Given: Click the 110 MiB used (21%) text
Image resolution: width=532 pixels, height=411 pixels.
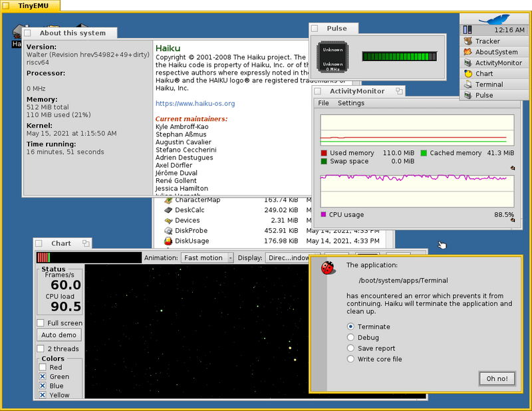Looking at the screenshot, I should 59,114.
